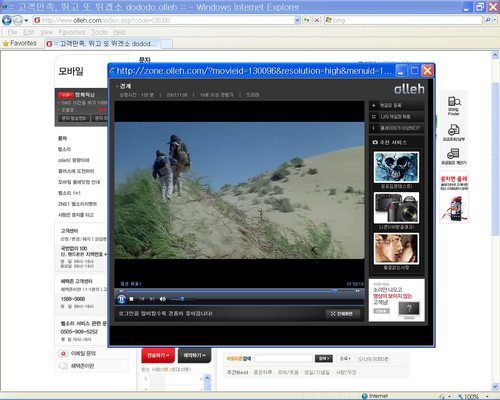Open the red smartphone ad banner
This screenshot has width=500, height=400.
[454, 198]
